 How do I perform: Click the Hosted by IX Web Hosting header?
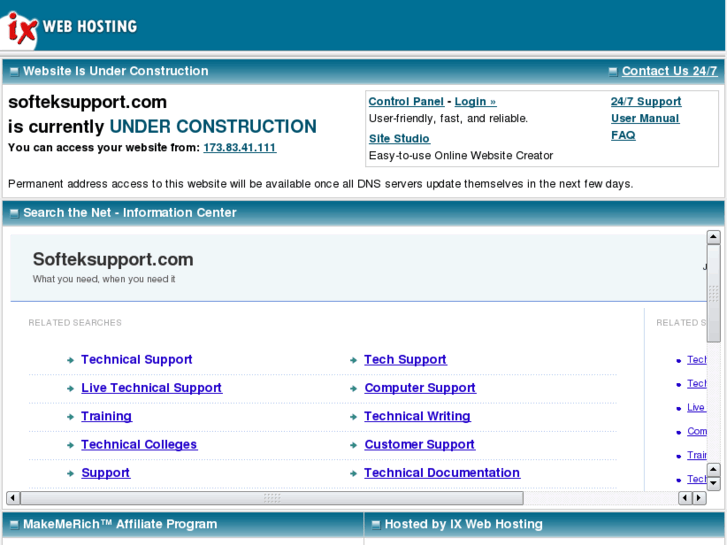(x=464, y=524)
